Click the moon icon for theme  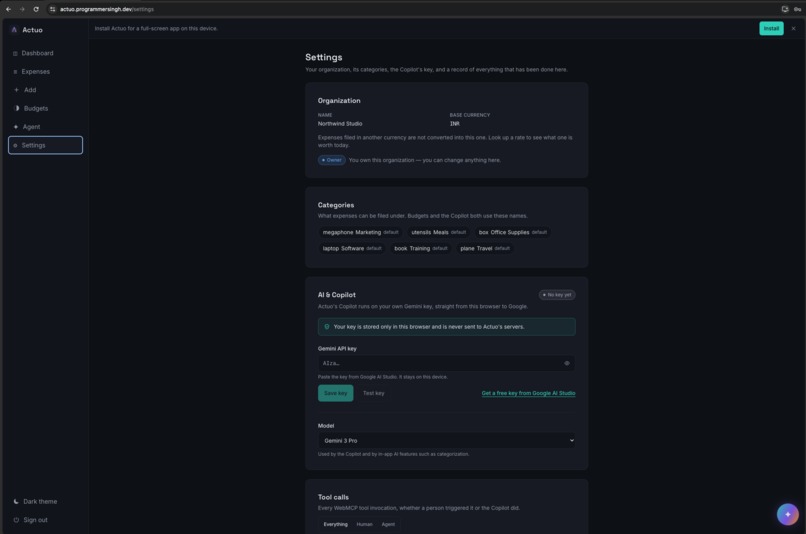pos(16,502)
